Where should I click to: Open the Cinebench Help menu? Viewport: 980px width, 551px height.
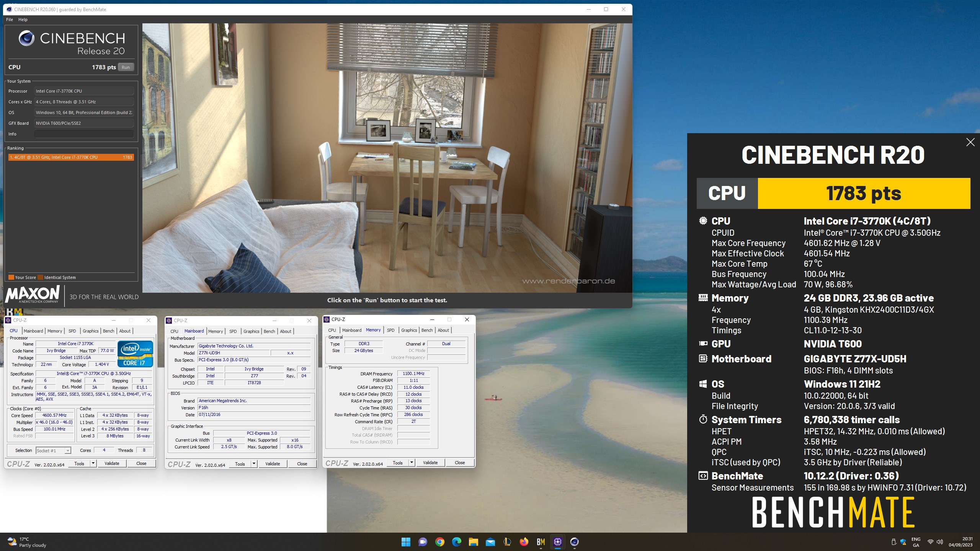click(x=23, y=20)
